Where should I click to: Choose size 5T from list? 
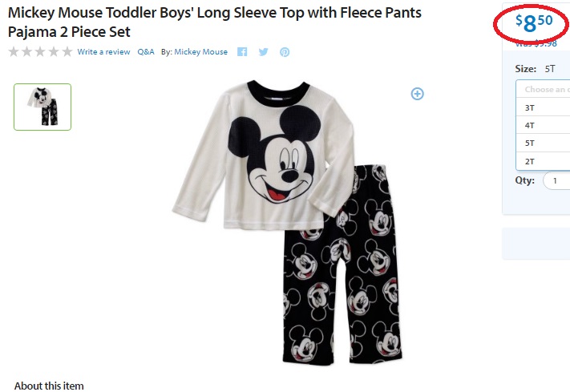(x=543, y=143)
